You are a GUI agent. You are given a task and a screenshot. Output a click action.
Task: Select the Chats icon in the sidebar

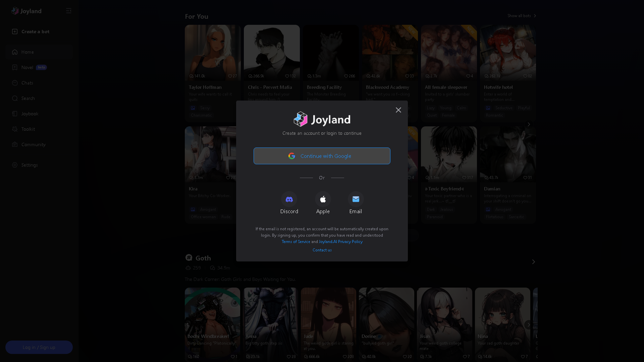tap(15, 83)
